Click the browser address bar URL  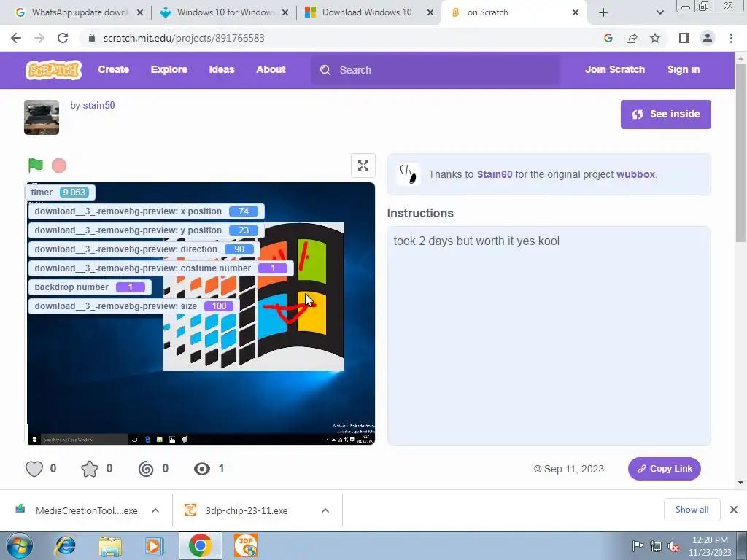[x=183, y=38]
